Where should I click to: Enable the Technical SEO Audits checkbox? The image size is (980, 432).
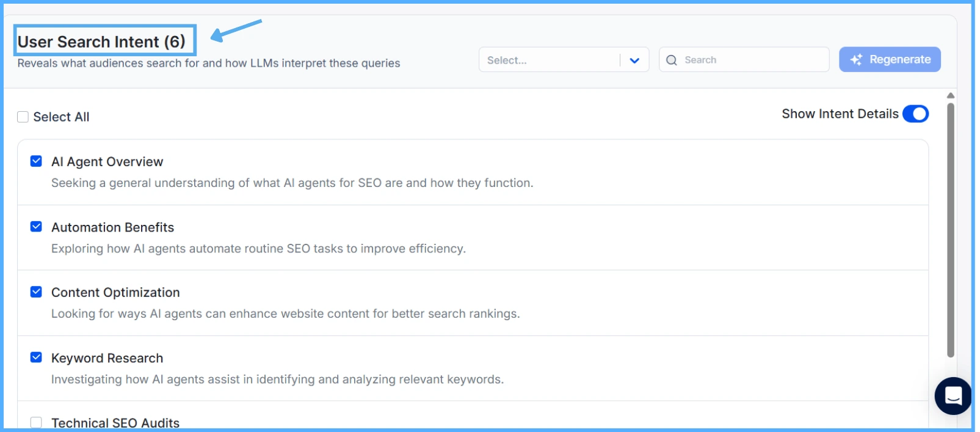(37, 422)
